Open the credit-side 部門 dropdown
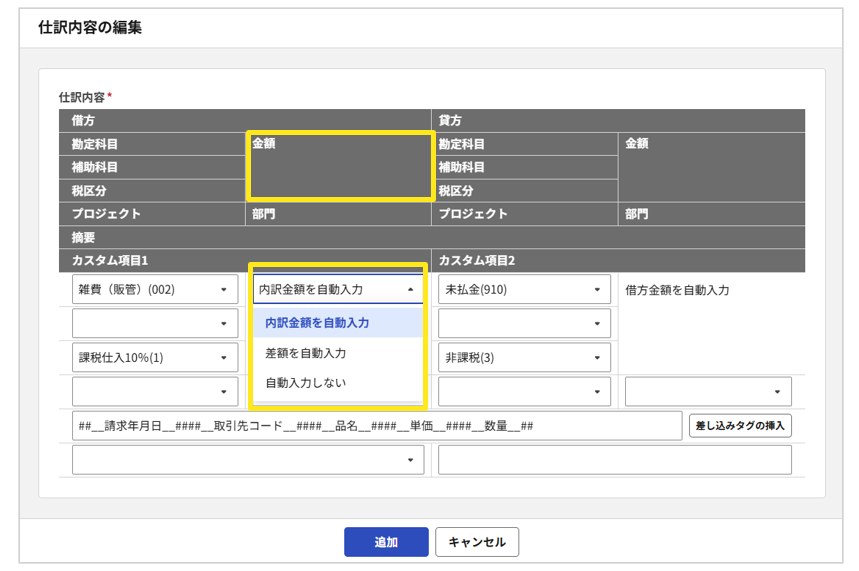859x571 pixels. pyautogui.click(x=708, y=392)
